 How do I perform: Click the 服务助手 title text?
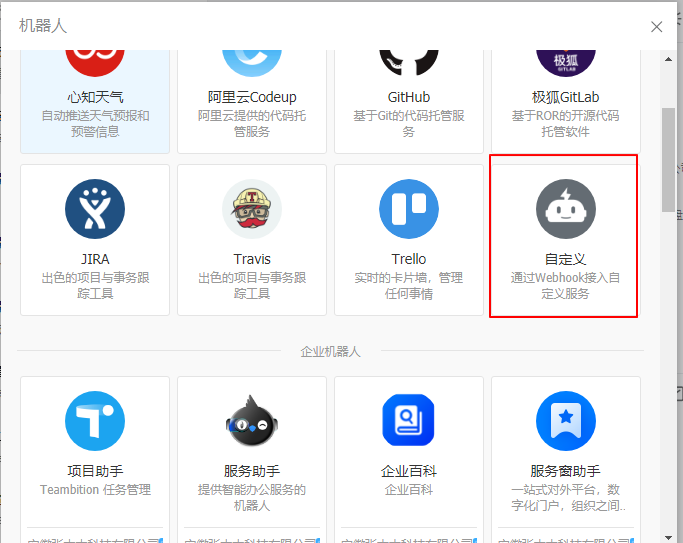point(252,471)
